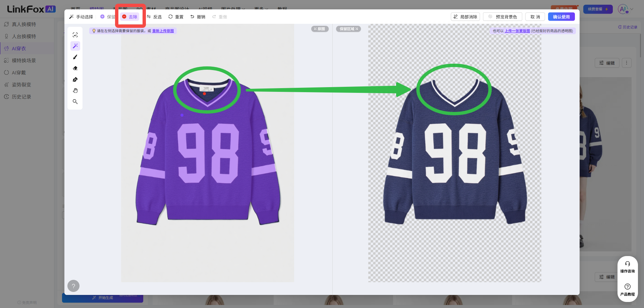Open the 局部消除 local erase option
The image size is (644, 308).
pyautogui.click(x=465, y=17)
